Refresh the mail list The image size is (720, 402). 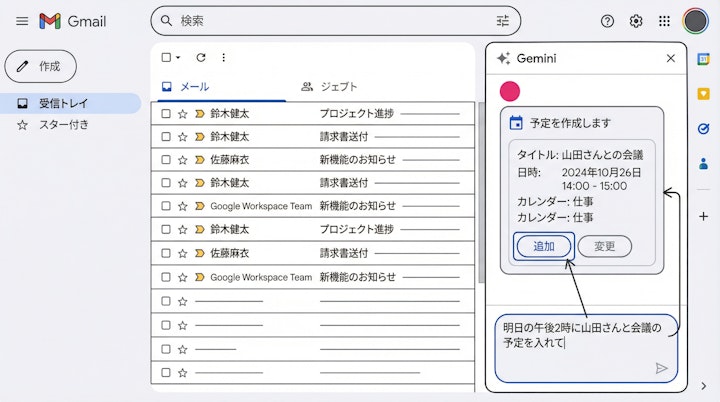pos(201,57)
